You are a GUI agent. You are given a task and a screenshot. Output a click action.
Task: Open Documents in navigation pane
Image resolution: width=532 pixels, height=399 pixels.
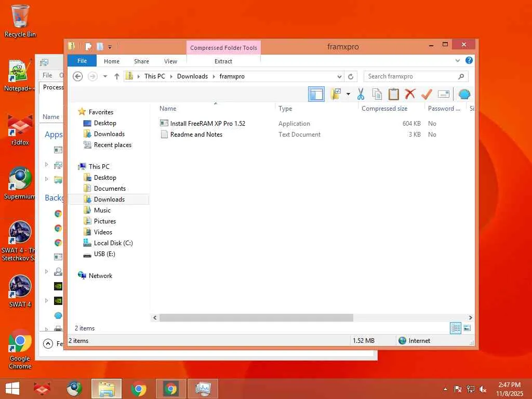pos(110,188)
